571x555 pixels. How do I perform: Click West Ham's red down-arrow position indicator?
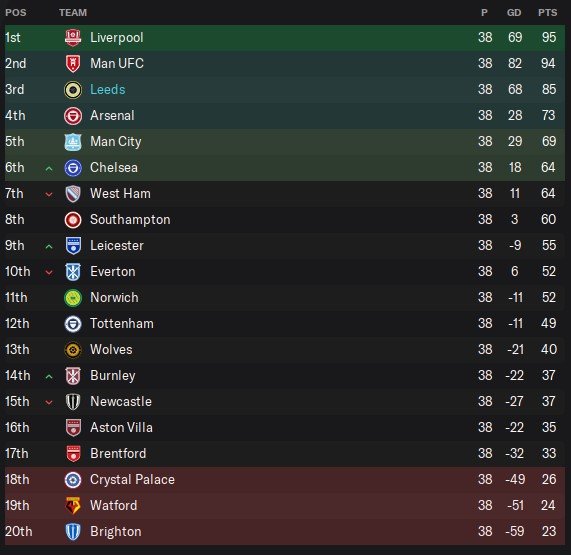tap(49, 194)
